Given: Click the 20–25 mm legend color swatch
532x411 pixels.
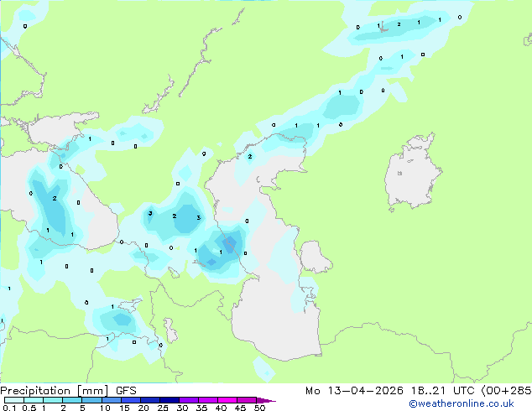Looking at the screenshot, I should pos(150,400).
